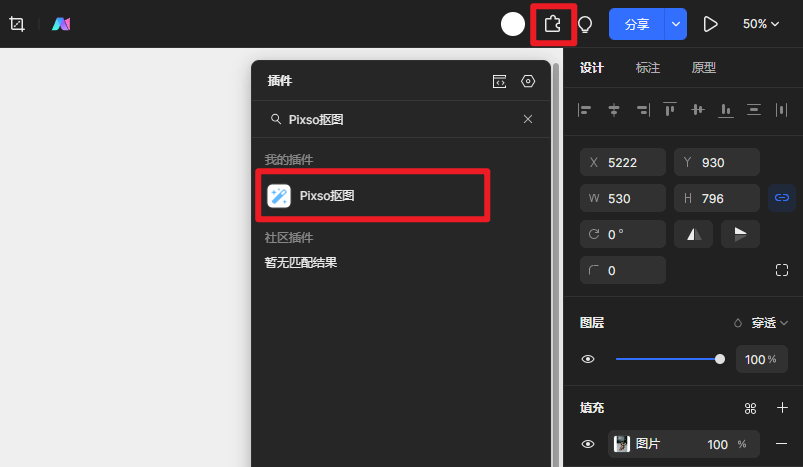Click the lightbulb tips icon
Screen dimensions: 803x467
tap(585, 24)
